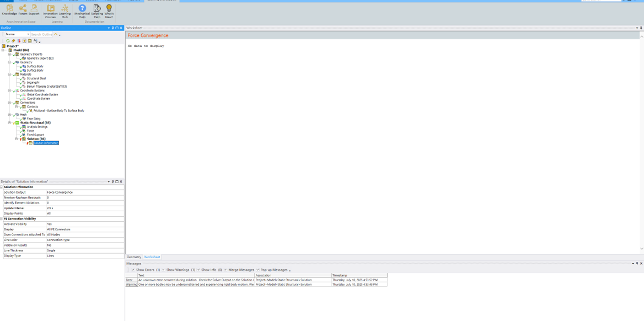This screenshot has height=321, width=644.
Task: Open Innovation Courses
Action: click(x=51, y=12)
